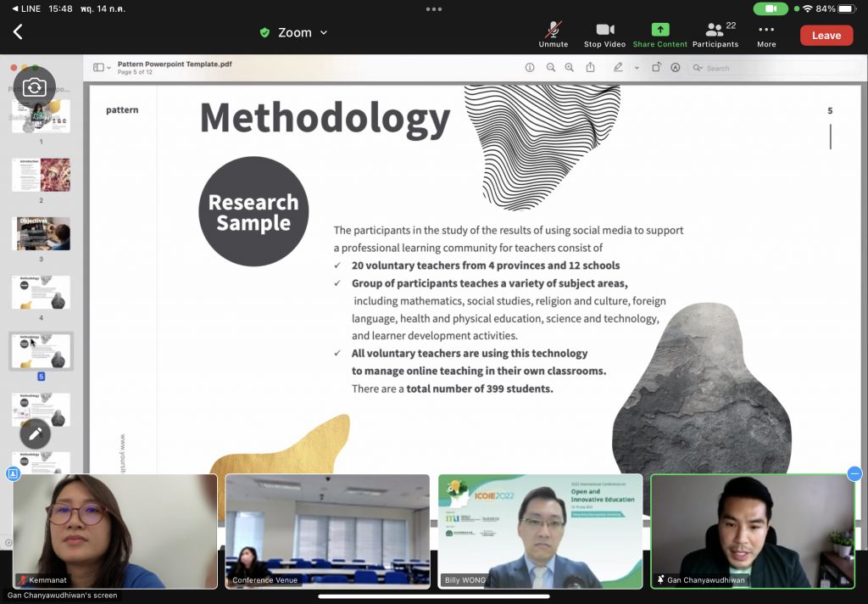Tap the green Share Content icon
This screenshot has width=868, height=604.
tap(659, 34)
